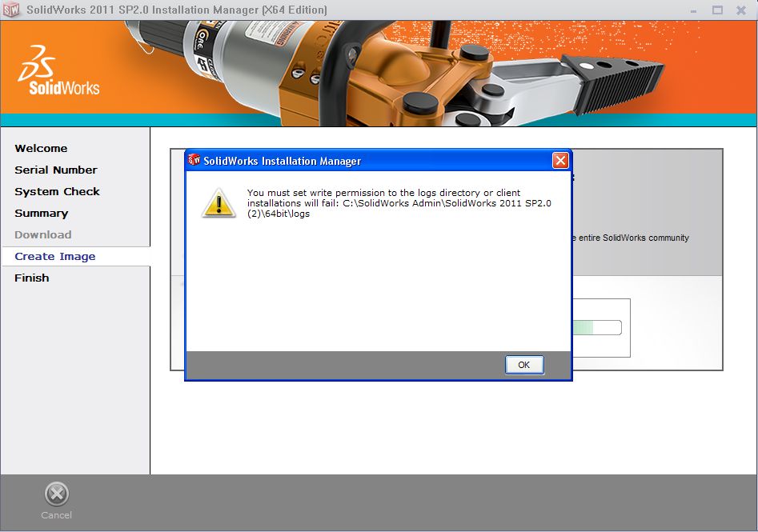Image resolution: width=758 pixels, height=532 pixels.
Task: Click the dialog title 'SolidWorks Installation Manager'
Action: click(x=283, y=161)
